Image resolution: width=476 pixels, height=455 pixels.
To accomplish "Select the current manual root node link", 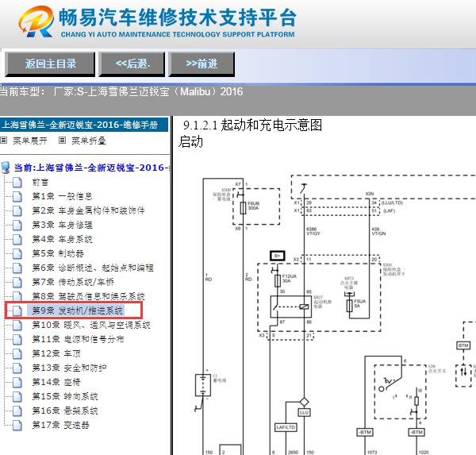I will 92,168.
